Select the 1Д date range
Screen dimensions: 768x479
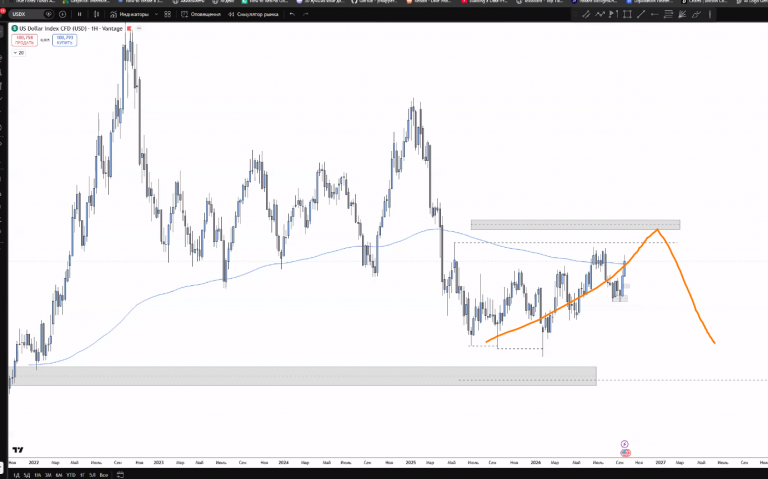click(x=16, y=475)
